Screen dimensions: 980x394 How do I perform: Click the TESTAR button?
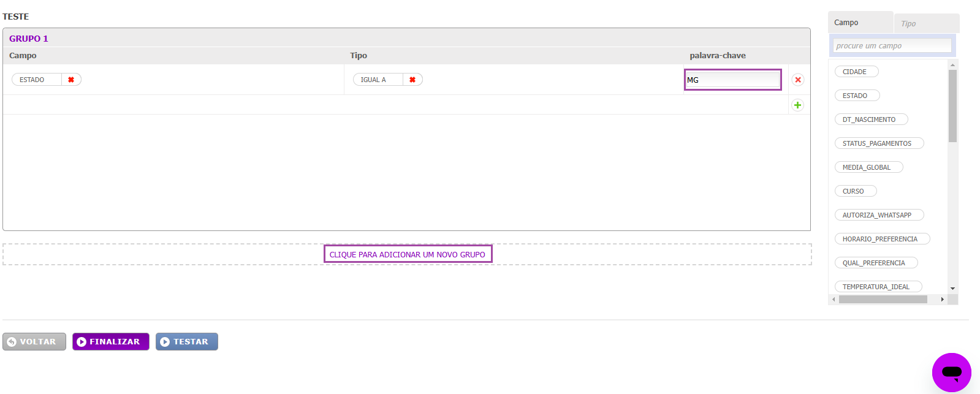(x=187, y=342)
